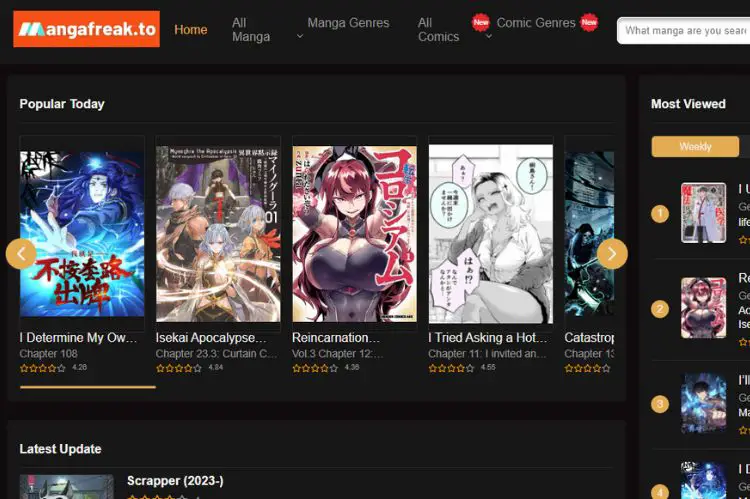
Task: Click rank 2 badge in Most Viewed
Action: 660,309
